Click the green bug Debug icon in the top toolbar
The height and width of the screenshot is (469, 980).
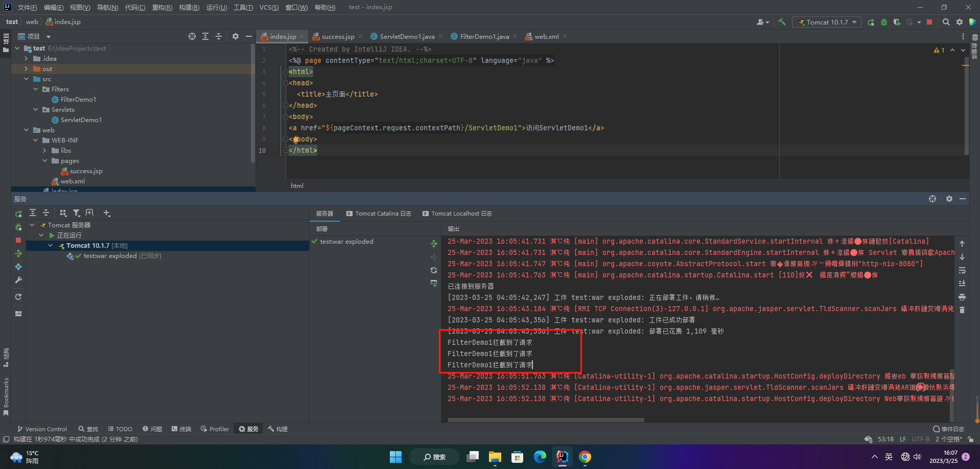pyautogui.click(x=884, y=22)
